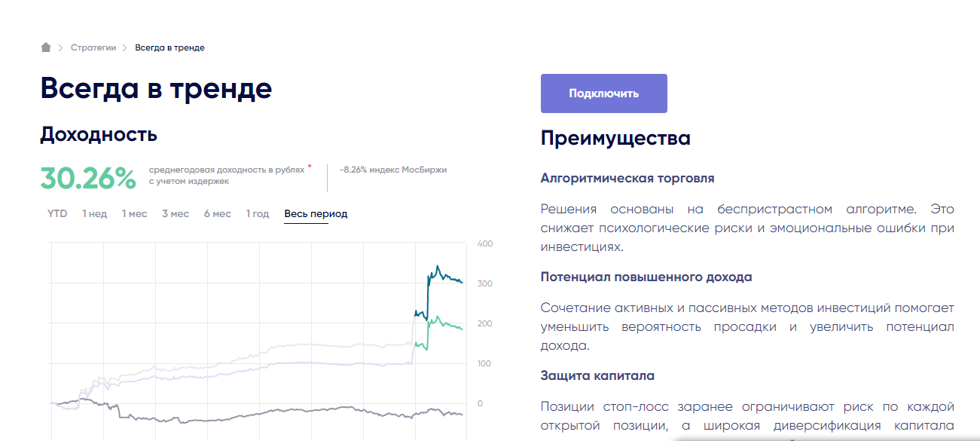The image size is (980, 441).
Task: Click the red asterisk footnote mark
Action: pos(310,167)
